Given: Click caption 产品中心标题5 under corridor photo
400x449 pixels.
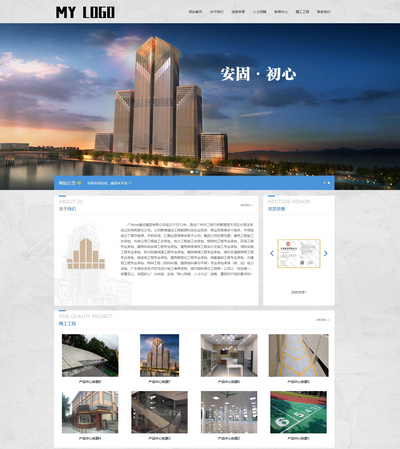Looking at the screenshot, I should tap(299, 382).
